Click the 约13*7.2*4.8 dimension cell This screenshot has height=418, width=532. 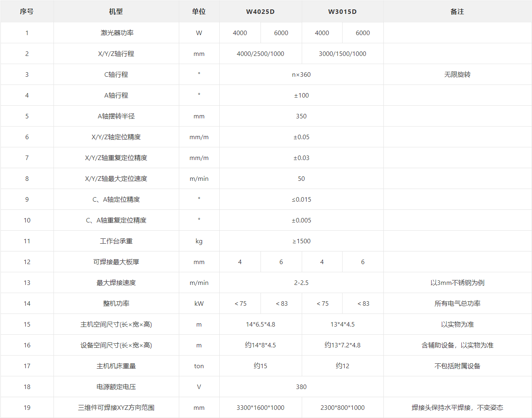coord(343,345)
